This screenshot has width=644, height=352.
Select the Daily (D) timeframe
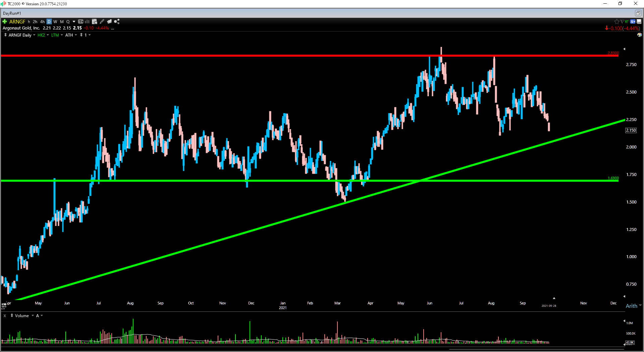click(x=49, y=21)
